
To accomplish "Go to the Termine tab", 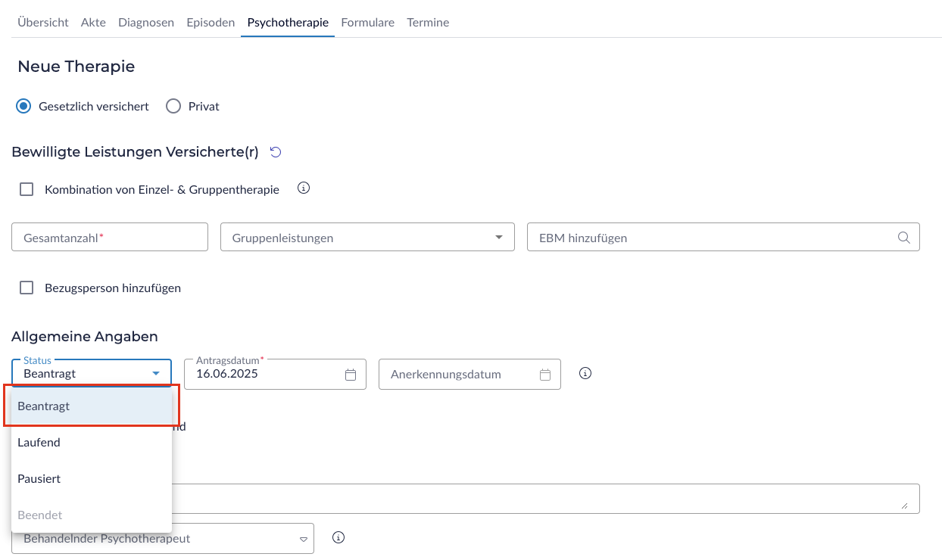I will pyautogui.click(x=428, y=23).
